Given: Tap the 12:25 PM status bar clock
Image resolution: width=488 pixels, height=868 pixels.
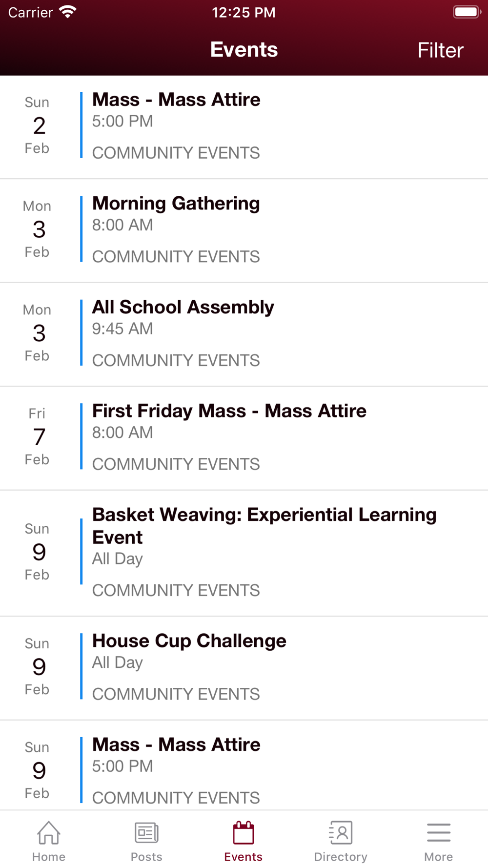Looking at the screenshot, I should tap(244, 12).
